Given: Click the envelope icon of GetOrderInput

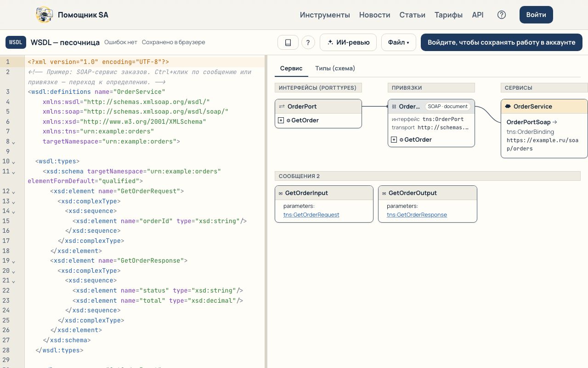Looking at the screenshot, I should [281, 193].
